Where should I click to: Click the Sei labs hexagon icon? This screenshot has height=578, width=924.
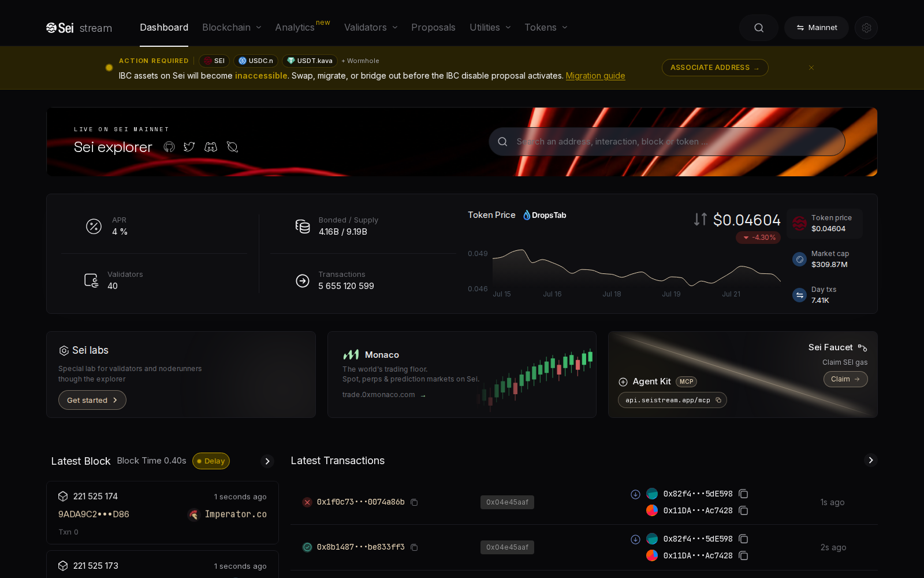point(64,351)
